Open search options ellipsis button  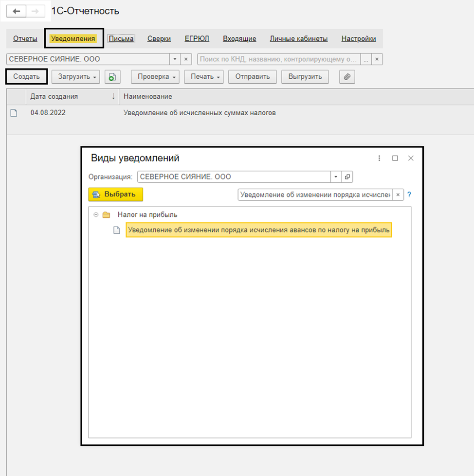366,59
